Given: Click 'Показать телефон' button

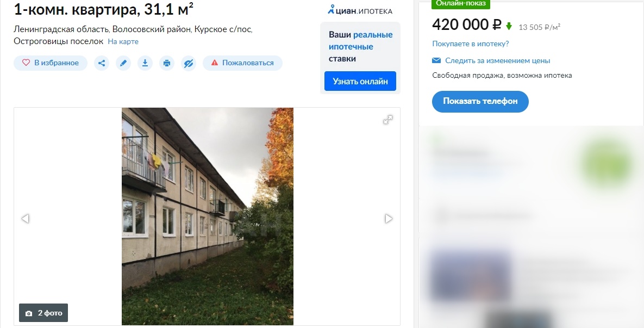Looking at the screenshot, I should (480, 102).
